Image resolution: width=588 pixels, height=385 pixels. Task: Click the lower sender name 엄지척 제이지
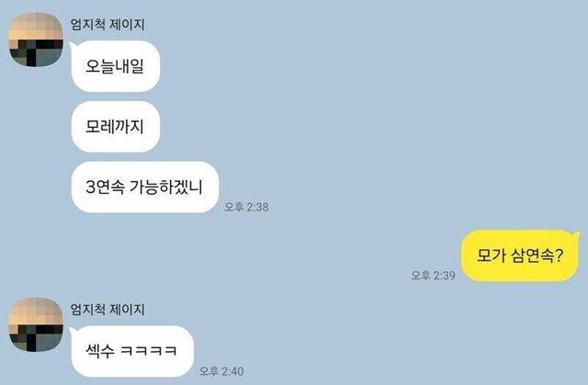click(x=107, y=310)
